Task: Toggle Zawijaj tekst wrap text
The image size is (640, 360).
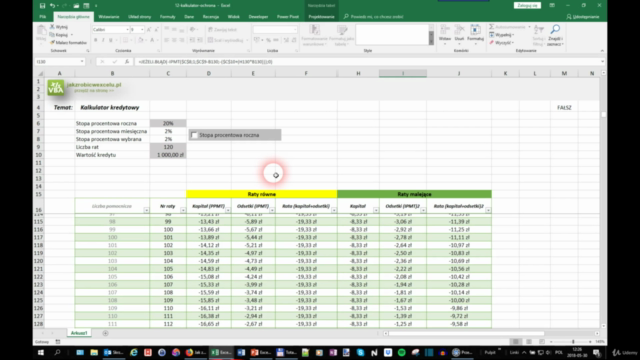Action: pyautogui.click(x=222, y=29)
